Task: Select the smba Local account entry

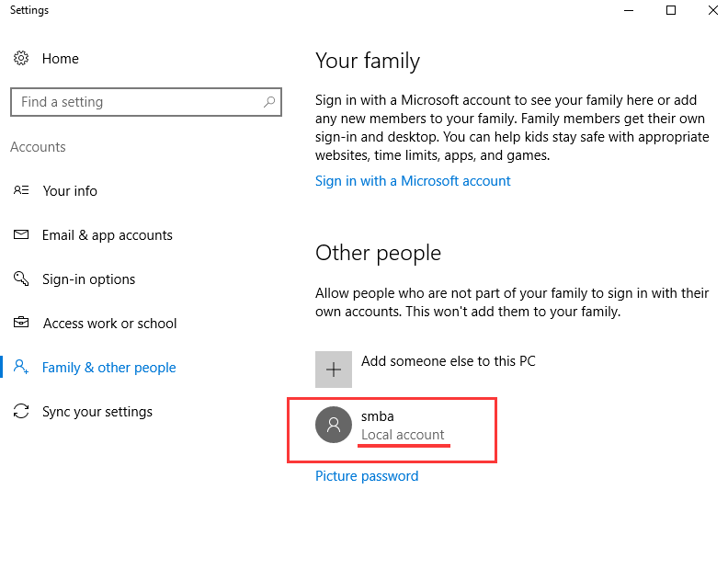Action: tap(392, 429)
